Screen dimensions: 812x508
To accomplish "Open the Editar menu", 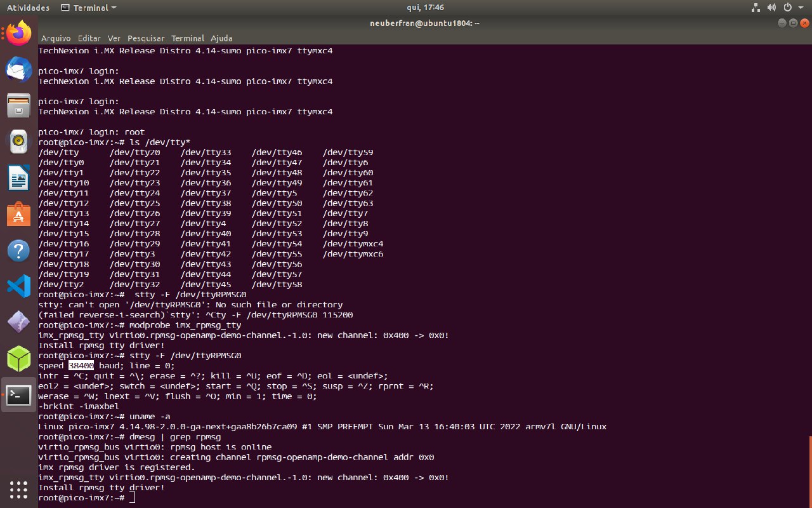I will pyautogui.click(x=89, y=38).
